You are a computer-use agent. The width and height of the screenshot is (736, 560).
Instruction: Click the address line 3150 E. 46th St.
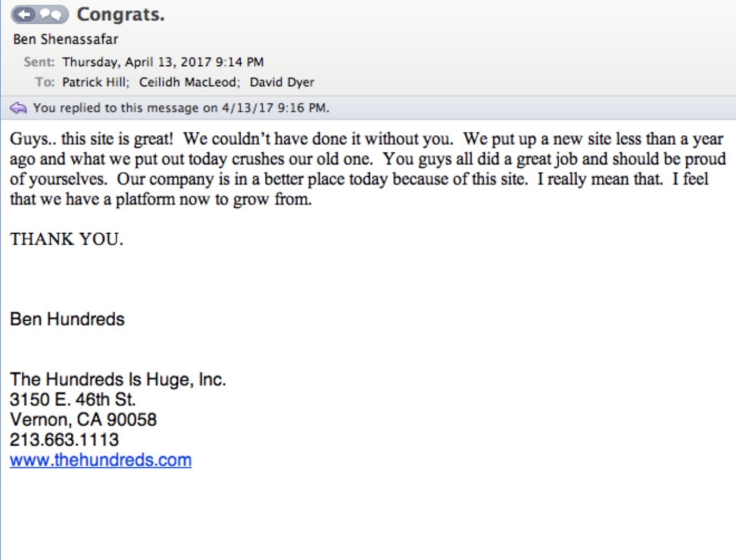[x=73, y=400]
